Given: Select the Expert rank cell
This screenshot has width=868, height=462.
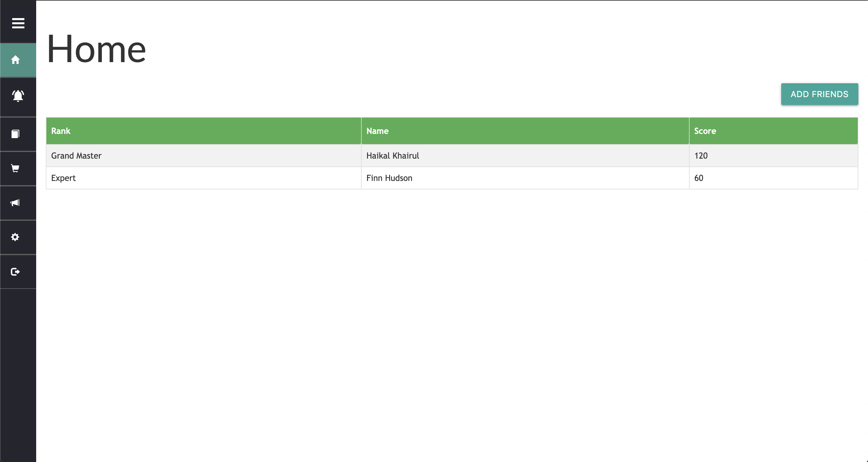Looking at the screenshot, I should click(63, 178).
